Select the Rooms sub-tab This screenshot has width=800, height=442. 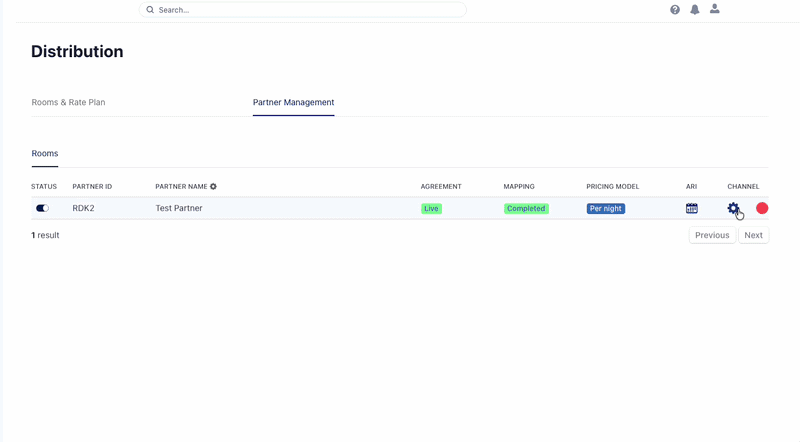click(45, 153)
